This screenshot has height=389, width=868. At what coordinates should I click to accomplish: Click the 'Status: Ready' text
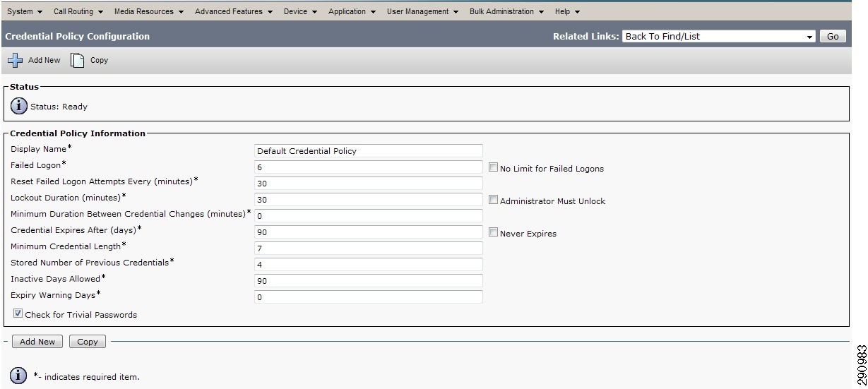pyautogui.click(x=59, y=107)
